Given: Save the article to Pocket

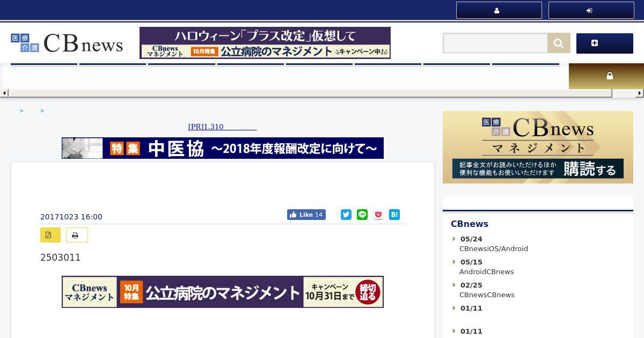Looking at the screenshot, I should pos(378,215).
